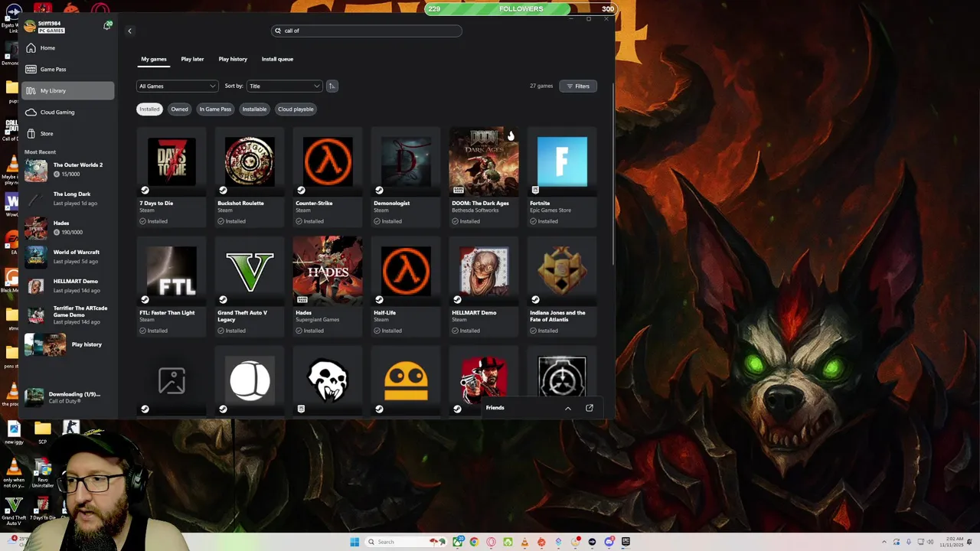Pop out the Friends panel

click(590, 408)
